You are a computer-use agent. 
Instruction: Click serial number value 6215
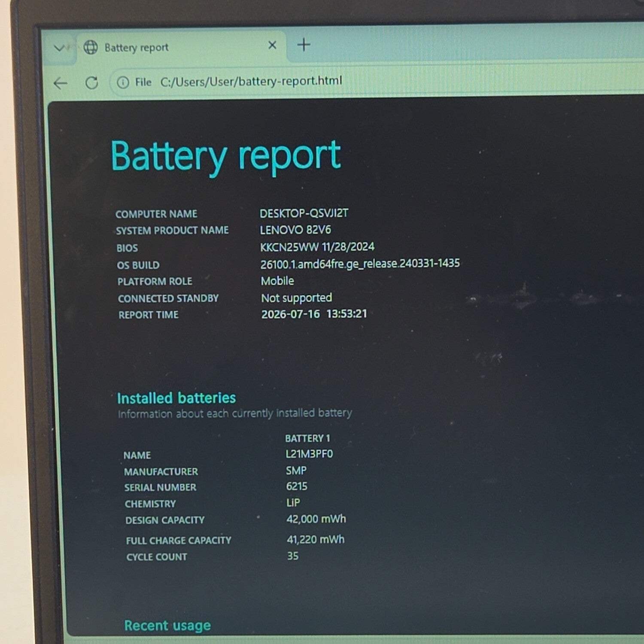point(297,486)
